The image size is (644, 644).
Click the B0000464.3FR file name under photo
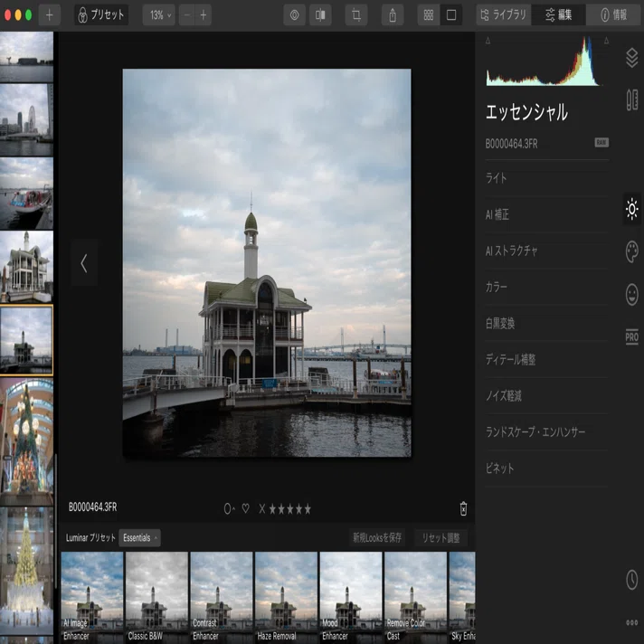tap(93, 507)
